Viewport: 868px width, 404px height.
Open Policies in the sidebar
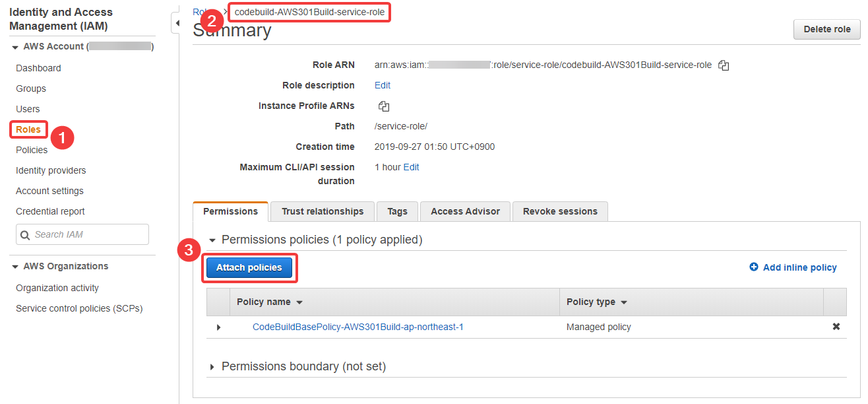point(32,150)
